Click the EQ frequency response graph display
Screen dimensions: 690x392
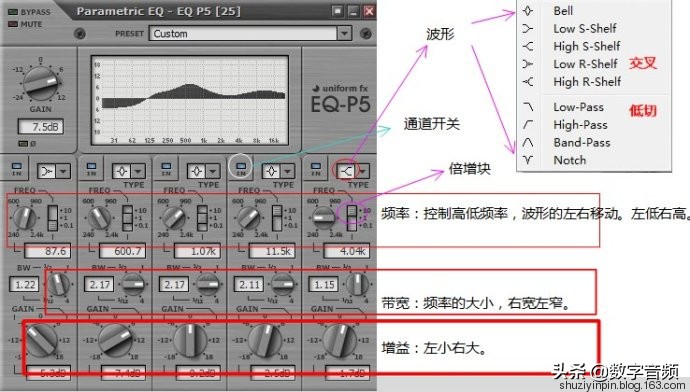pyautogui.click(x=190, y=100)
